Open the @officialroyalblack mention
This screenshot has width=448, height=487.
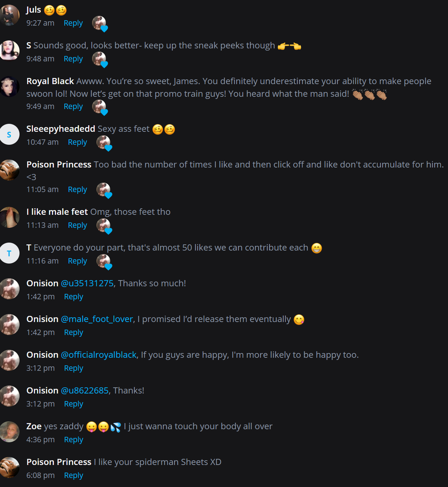99,355
